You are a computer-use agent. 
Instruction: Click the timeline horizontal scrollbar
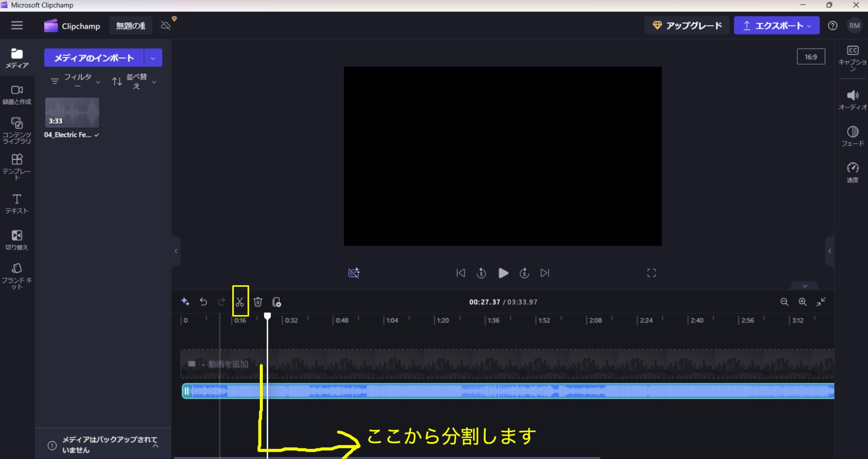[387, 458]
